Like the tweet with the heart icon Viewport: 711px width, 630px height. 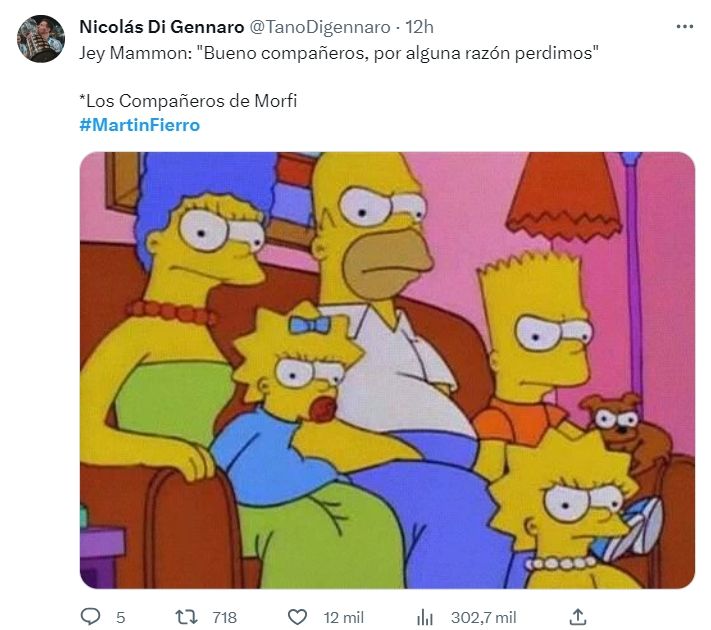tap(297, 617)
